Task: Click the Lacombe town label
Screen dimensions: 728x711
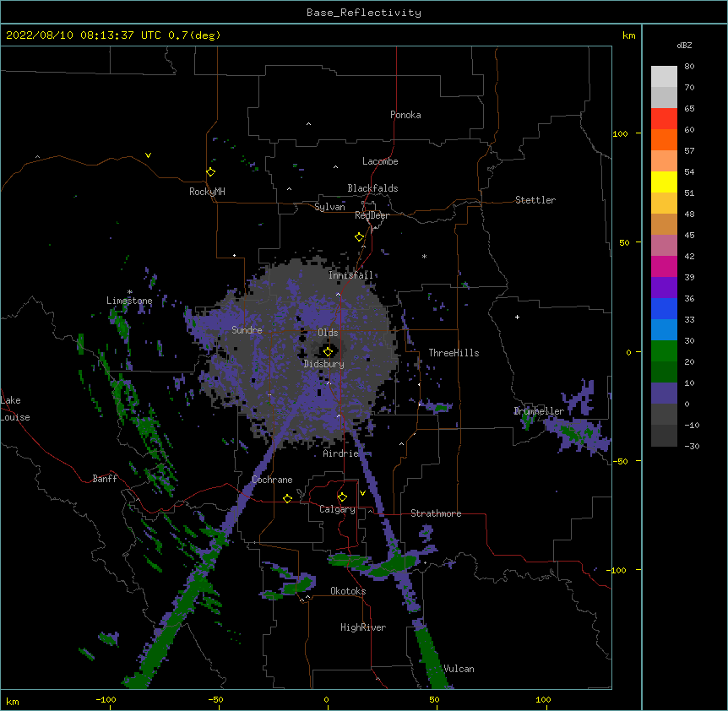Action: tap(380, 161)
